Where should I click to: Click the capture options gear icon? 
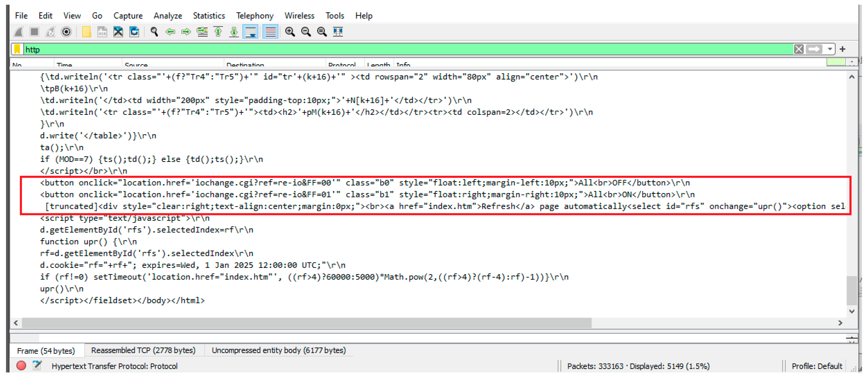(x=66, y=32)
